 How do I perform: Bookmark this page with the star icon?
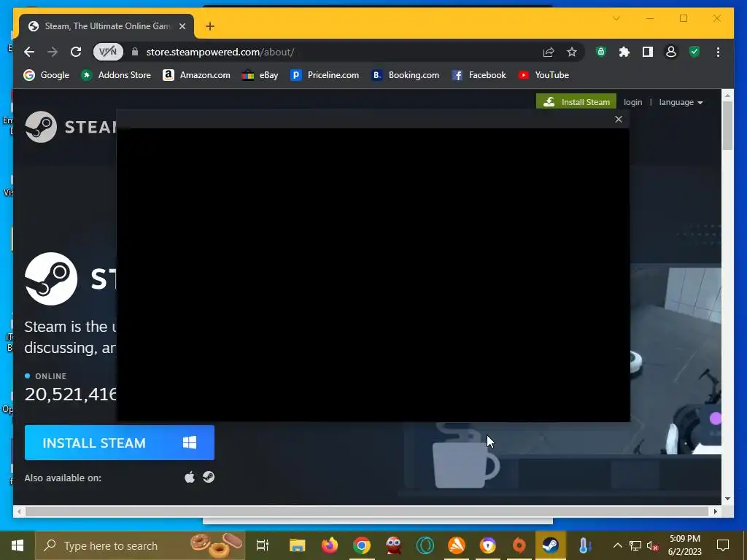click(x=572, y=52)
